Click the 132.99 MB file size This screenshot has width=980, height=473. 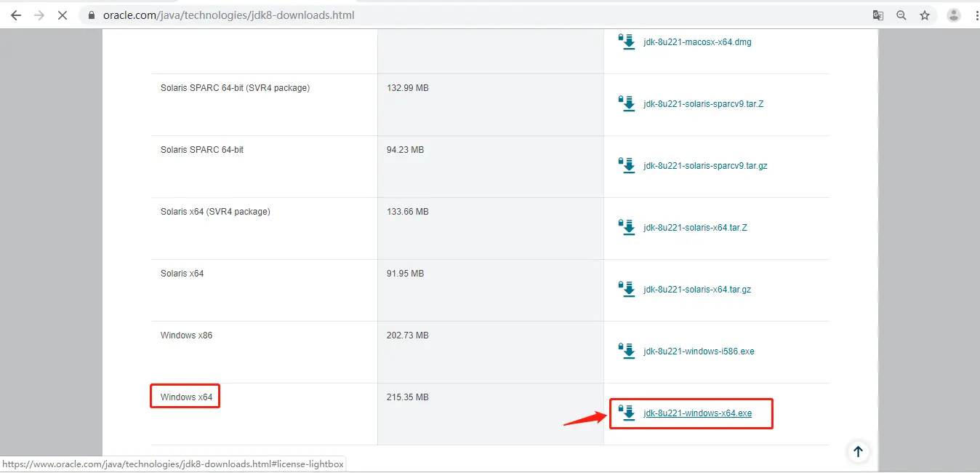407,88
